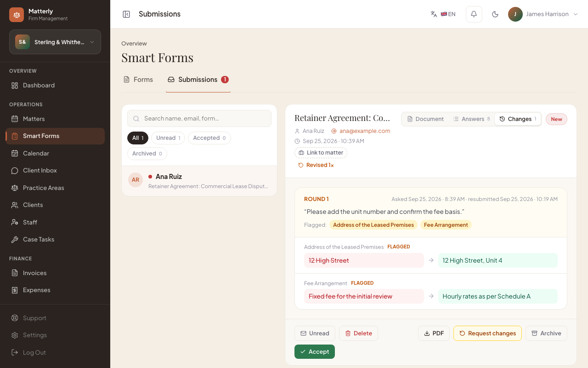Open the Sterling & Whitfield firm switcher

click(x=55, y=42)
